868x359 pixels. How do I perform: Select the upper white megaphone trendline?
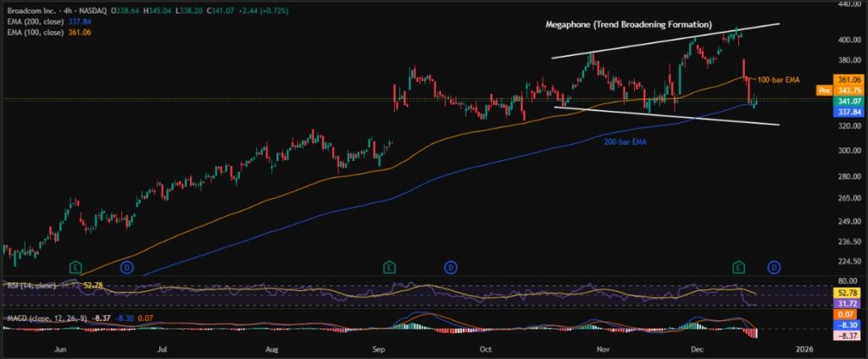click(665, 41)
